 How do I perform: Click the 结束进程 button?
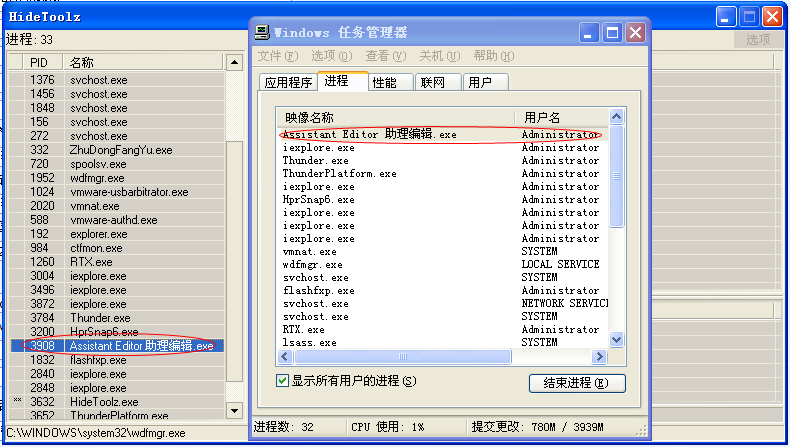tap(577, 383)
